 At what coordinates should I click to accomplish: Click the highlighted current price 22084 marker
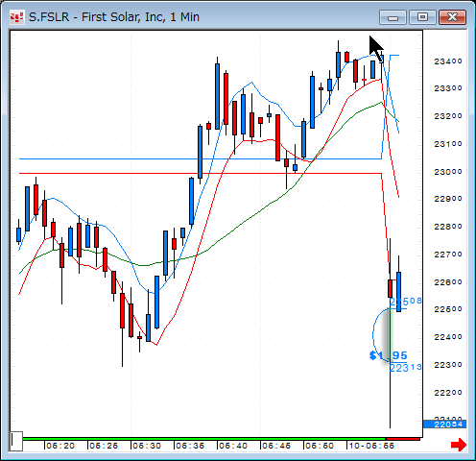click(444, 425)
